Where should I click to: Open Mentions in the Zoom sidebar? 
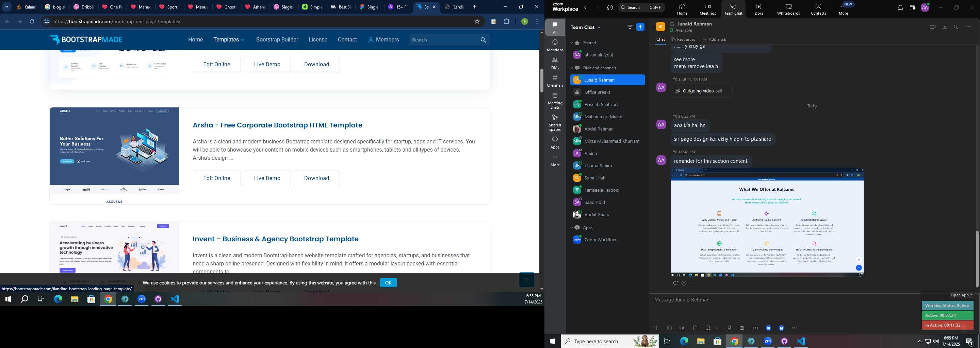click(x=555, y=45)
